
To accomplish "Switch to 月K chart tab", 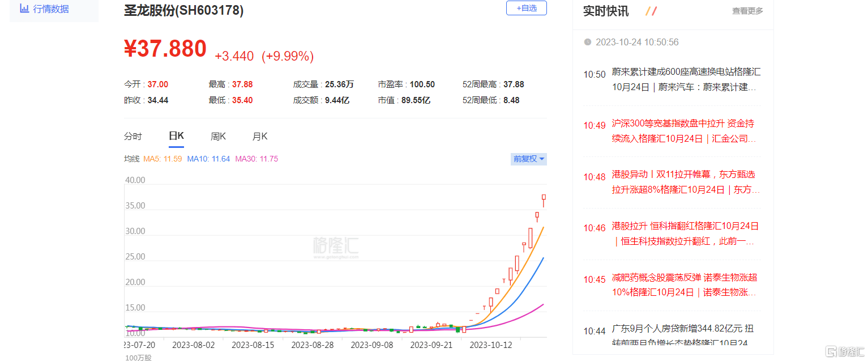I will (x=260, y=137).
